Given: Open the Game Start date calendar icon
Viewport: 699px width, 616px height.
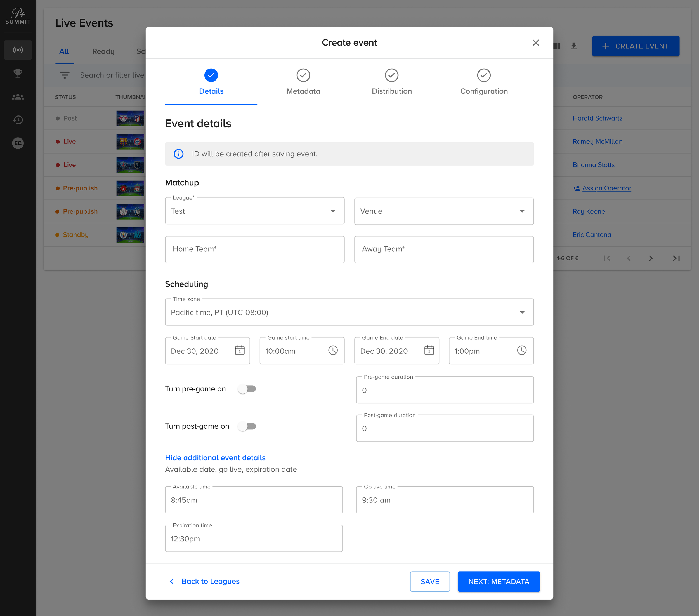Looking at the screenshot, I should tap(240, 350).
